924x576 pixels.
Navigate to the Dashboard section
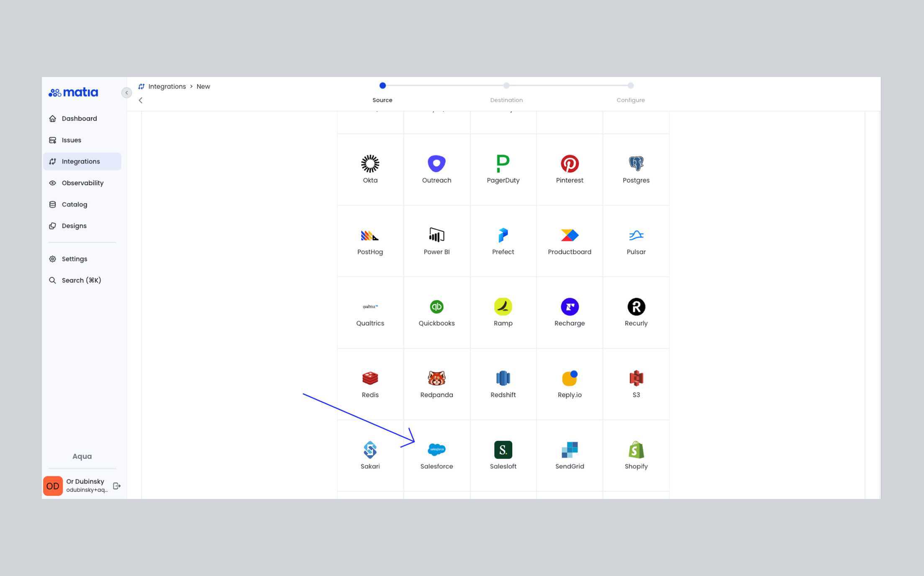click(79, 118)
